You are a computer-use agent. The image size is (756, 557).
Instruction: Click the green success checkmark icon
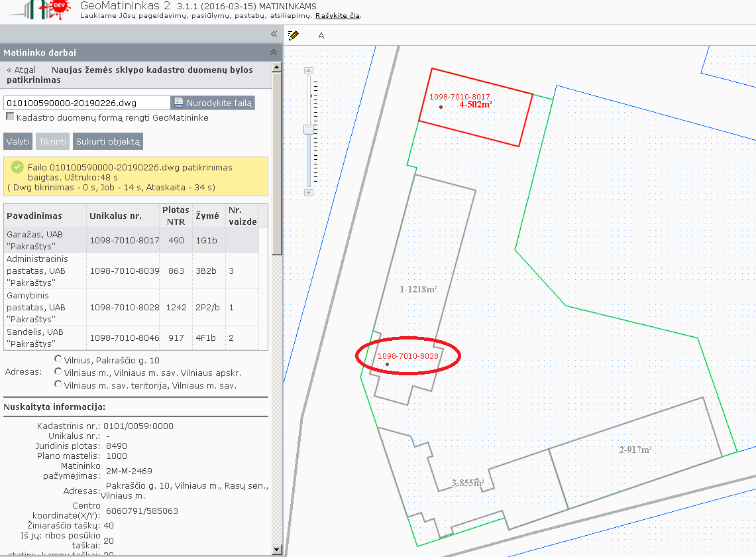17,168
